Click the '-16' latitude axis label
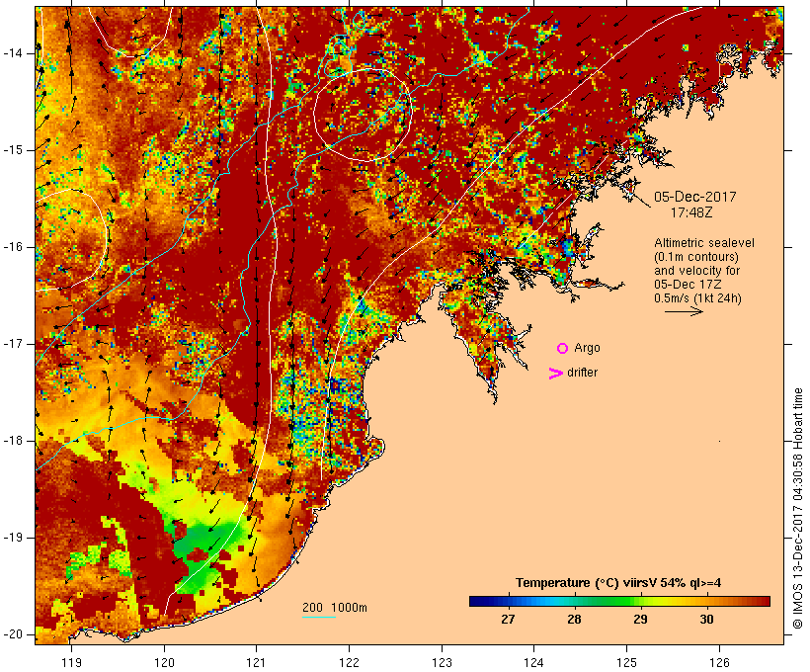Screen dimensions: 810x672 coord(13,247)
